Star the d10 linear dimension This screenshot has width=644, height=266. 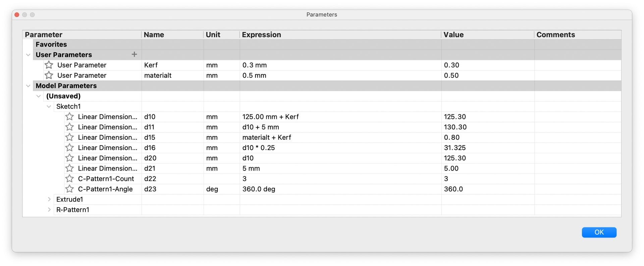click(x=69, y=117)
